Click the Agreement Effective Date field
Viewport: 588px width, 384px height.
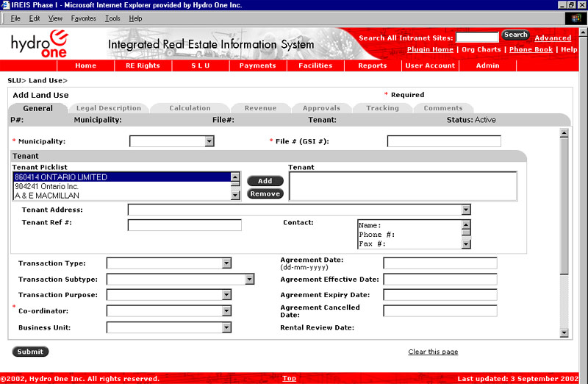(440, 280)
